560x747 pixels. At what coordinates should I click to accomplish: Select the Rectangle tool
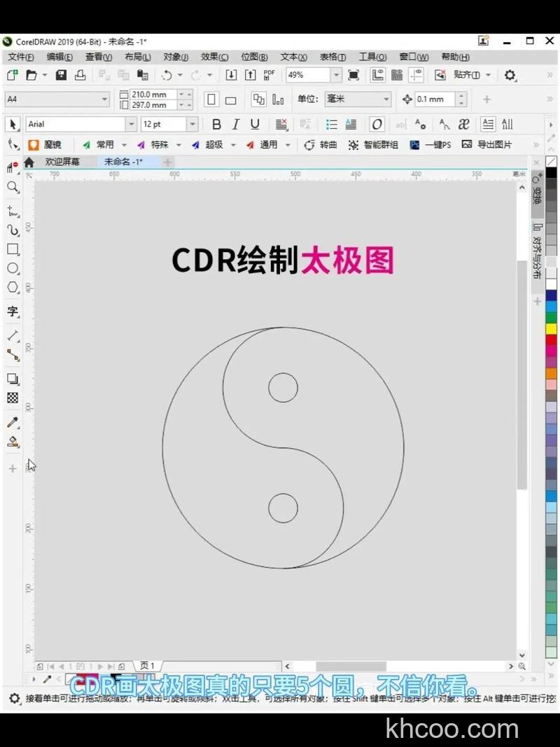[x=12, y=249]
